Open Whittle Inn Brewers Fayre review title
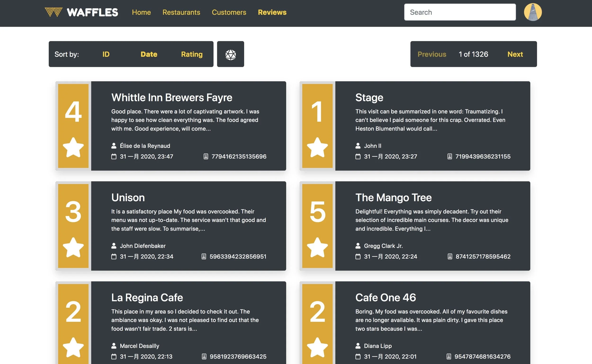This screenshot has height=364, width=592. (x=172, y=97)
